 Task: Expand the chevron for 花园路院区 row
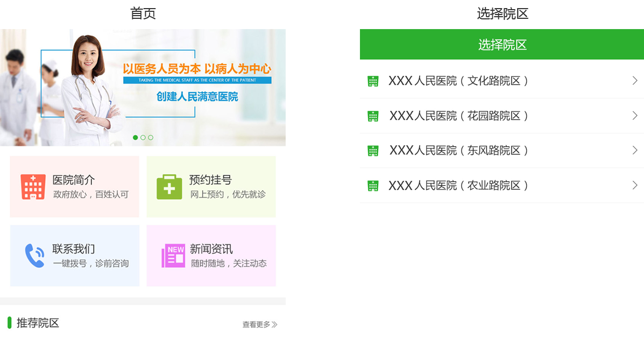pos(635,116)
